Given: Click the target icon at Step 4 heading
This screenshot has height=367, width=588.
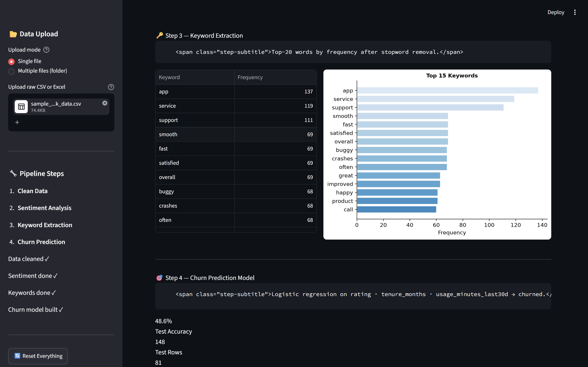Looking at the screenshot, I should click(x=159, y=278).
